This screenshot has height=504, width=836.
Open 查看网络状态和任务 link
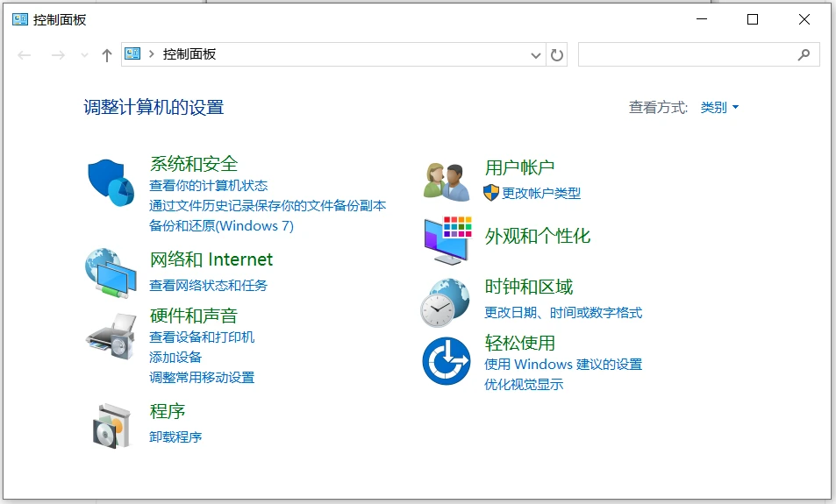pos(209,286)
